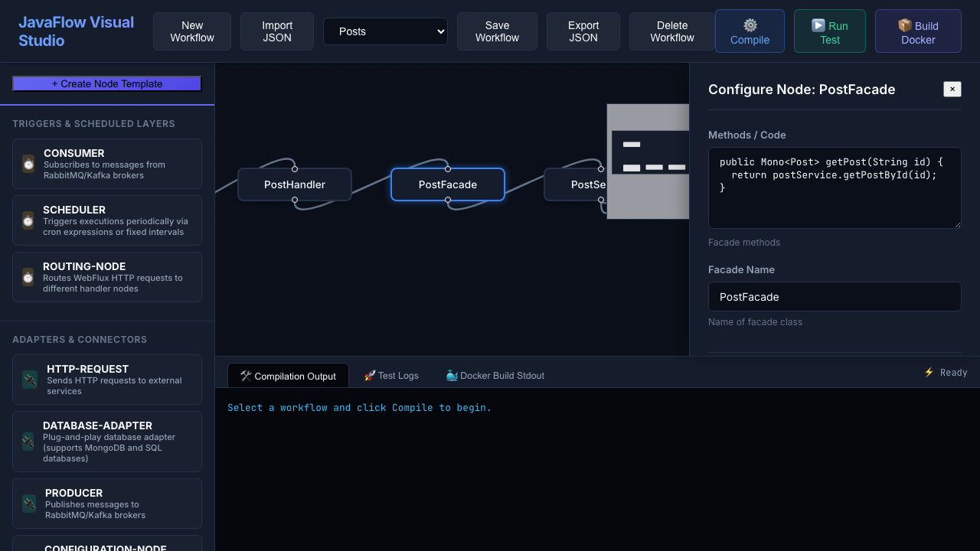Click the Ready status text
The image size is (980, 551).
954,373
